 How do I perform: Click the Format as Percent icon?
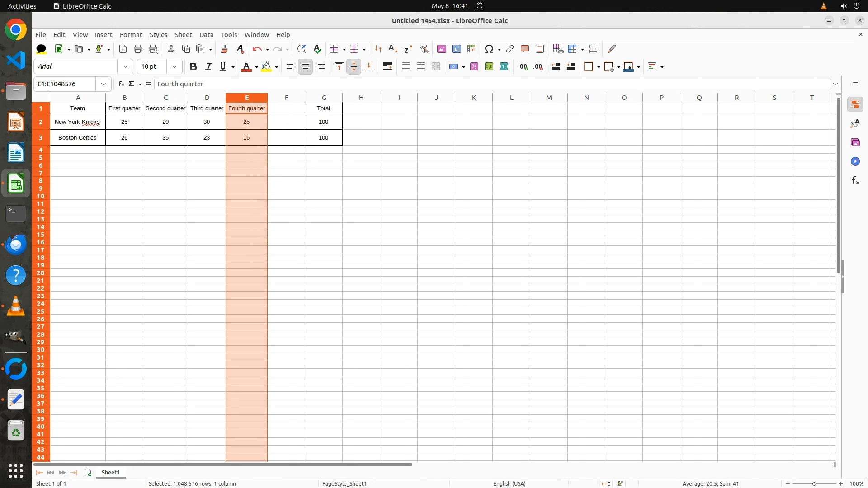pos(474,66)
